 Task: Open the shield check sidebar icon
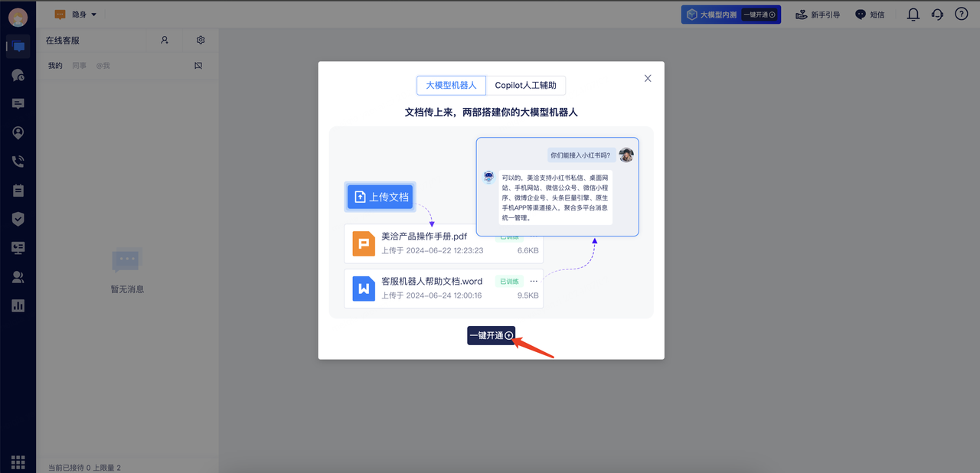click(x=18, y=219)
